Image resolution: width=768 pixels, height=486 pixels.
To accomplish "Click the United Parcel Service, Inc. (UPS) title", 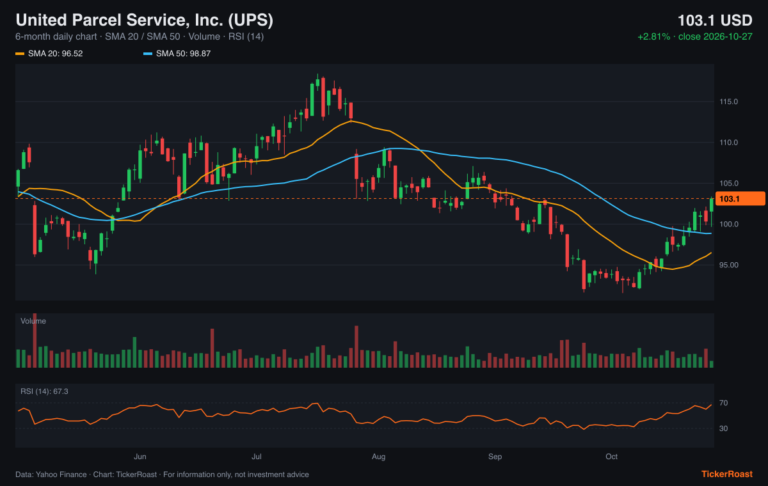I will (144, 20).
